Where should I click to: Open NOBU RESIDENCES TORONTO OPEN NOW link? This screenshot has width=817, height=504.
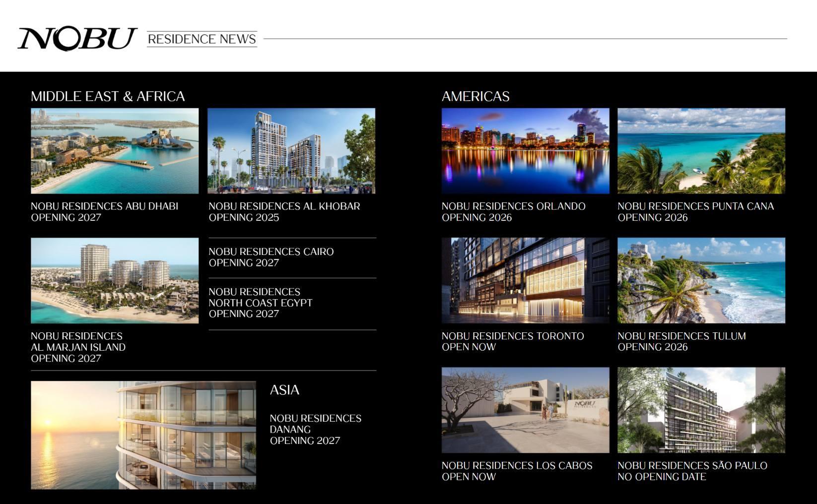coord(513,341)
